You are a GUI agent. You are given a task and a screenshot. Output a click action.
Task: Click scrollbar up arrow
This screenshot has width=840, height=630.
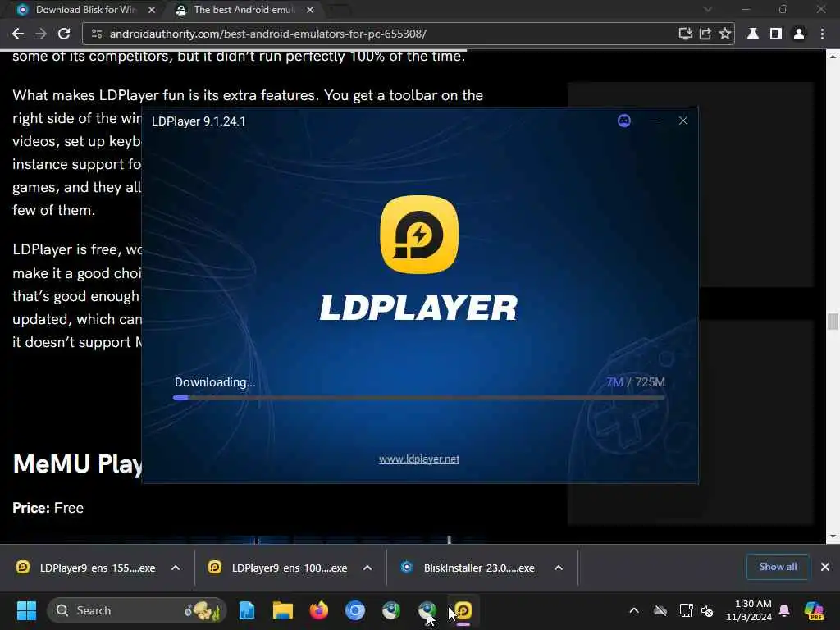[833, 55]
